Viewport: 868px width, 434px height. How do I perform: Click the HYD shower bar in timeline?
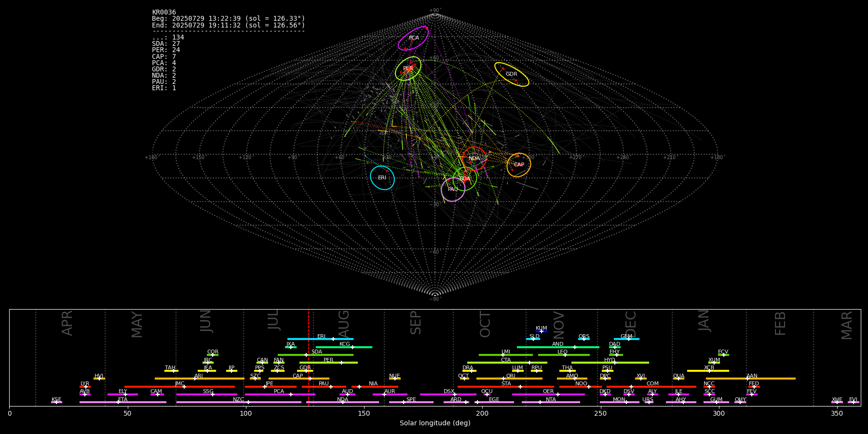point(610,363)
